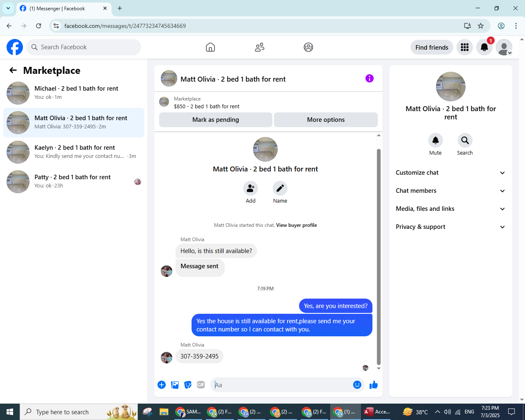Open Kaelyn 2 bed 1 bath conversation
Viewport: 525px width, 420px height.
pos(74,152)
